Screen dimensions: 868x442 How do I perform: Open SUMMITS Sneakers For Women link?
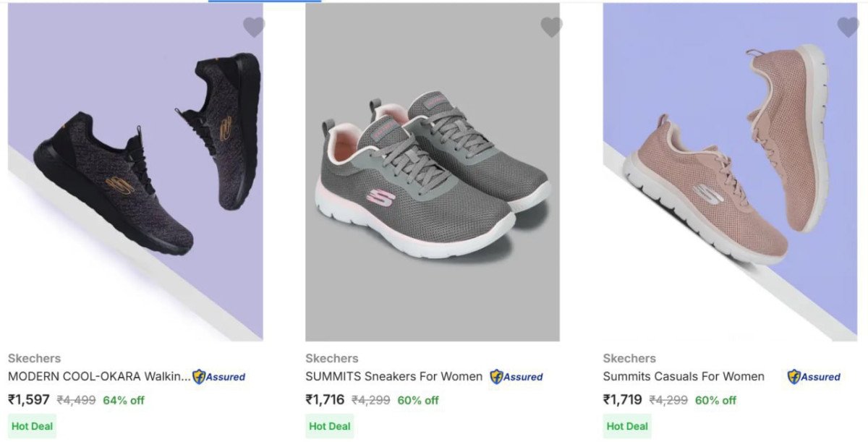pos(393,377)
